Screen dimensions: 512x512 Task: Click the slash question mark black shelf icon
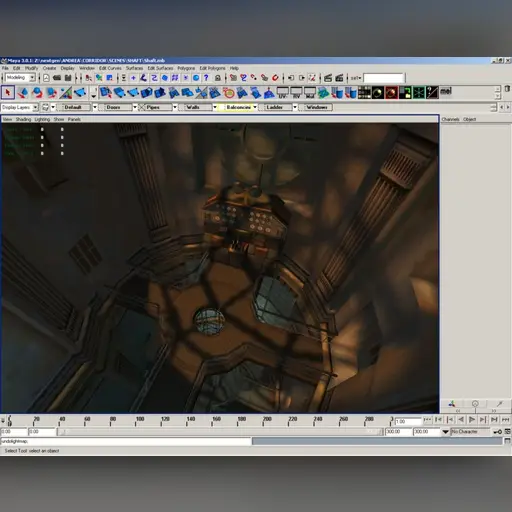click(x=432, y=93)
